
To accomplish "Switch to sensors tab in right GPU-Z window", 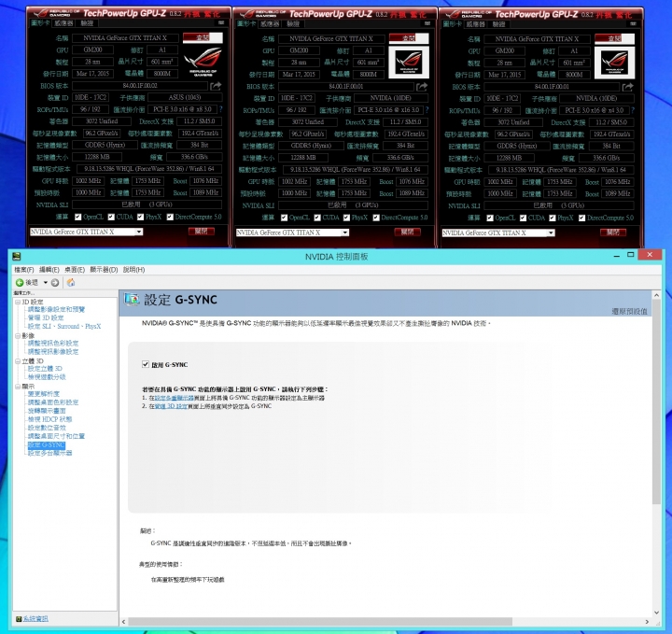I will tap(475, 24).
